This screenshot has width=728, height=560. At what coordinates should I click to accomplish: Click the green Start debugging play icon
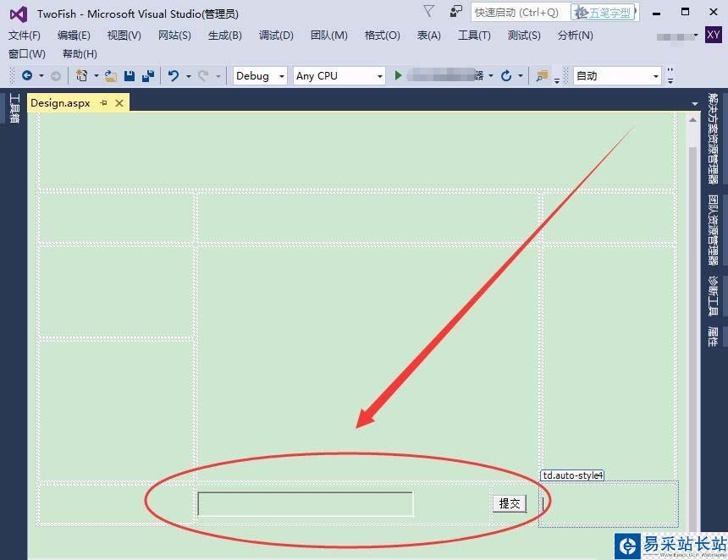[x=398, y=75]
